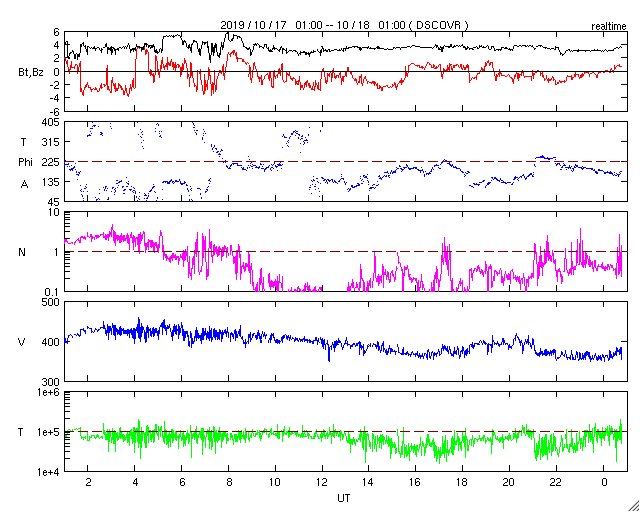Click the UT axis hour label '8'
640x512 pixels.
[x=229, y=481]
